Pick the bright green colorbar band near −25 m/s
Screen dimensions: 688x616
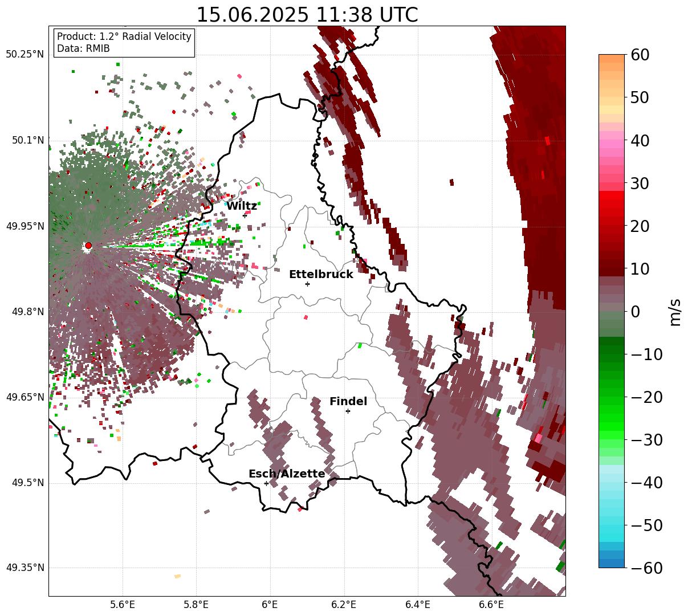point(612,418)
